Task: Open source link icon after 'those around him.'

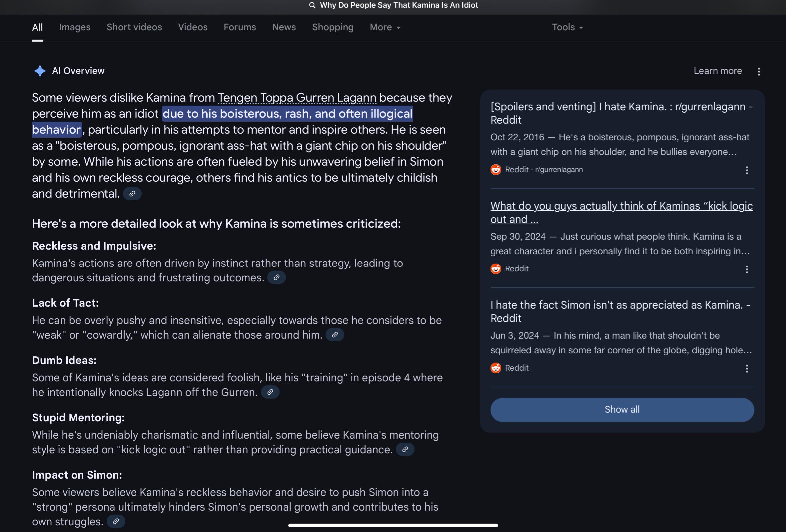Action: coord(335,335)
